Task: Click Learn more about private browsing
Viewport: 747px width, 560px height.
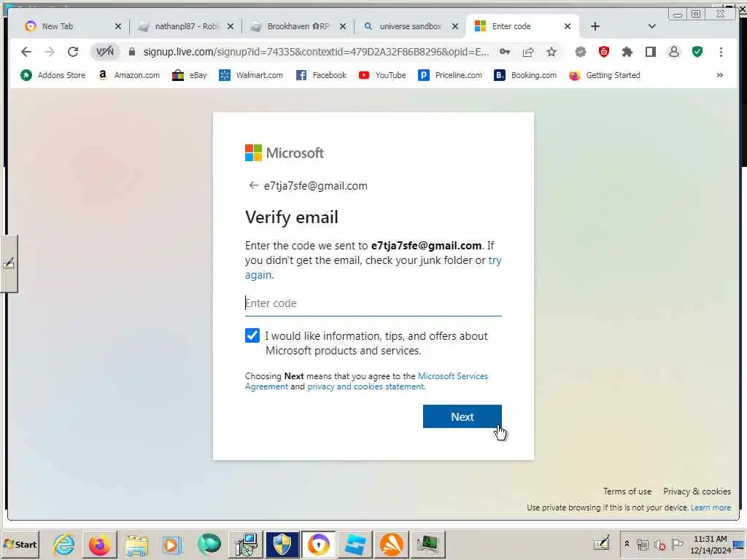Action: tap(711, 507)
